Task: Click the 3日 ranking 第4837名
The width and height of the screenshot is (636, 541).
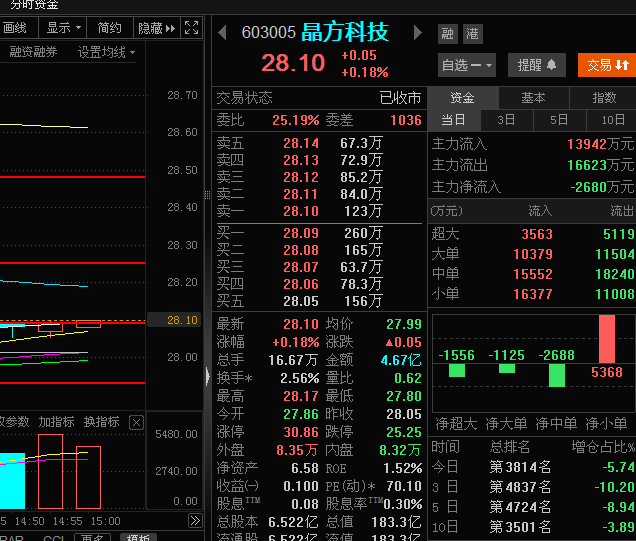Action: coord(520,487)
